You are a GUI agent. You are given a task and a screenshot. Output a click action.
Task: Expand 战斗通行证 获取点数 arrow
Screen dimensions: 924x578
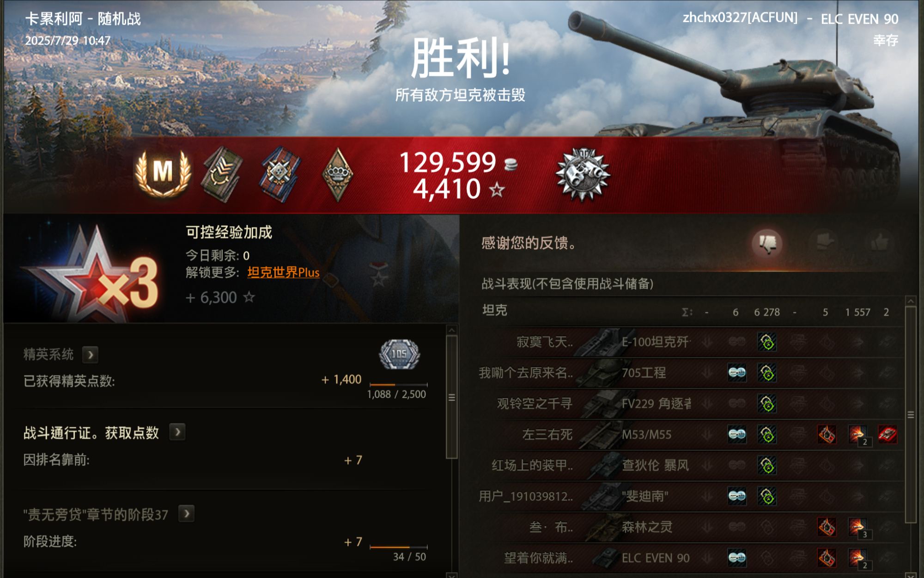click(x=177, y=432)
